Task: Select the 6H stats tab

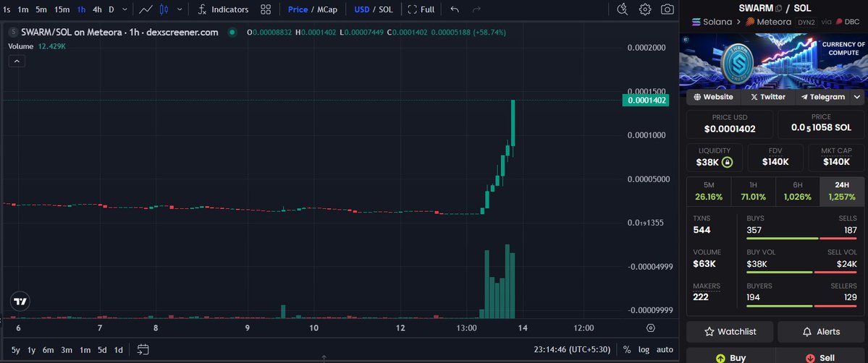Action: click(798, 191)
